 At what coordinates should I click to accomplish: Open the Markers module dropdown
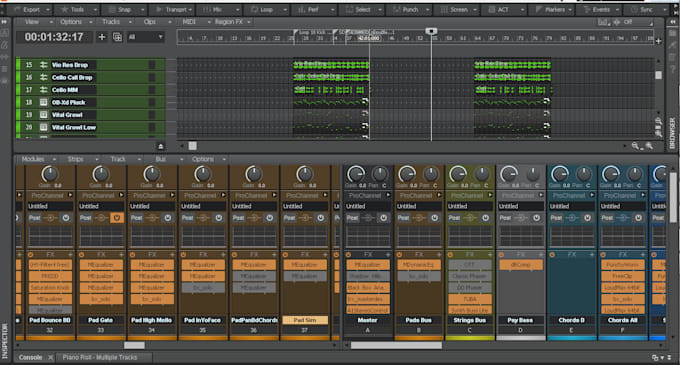570,10
